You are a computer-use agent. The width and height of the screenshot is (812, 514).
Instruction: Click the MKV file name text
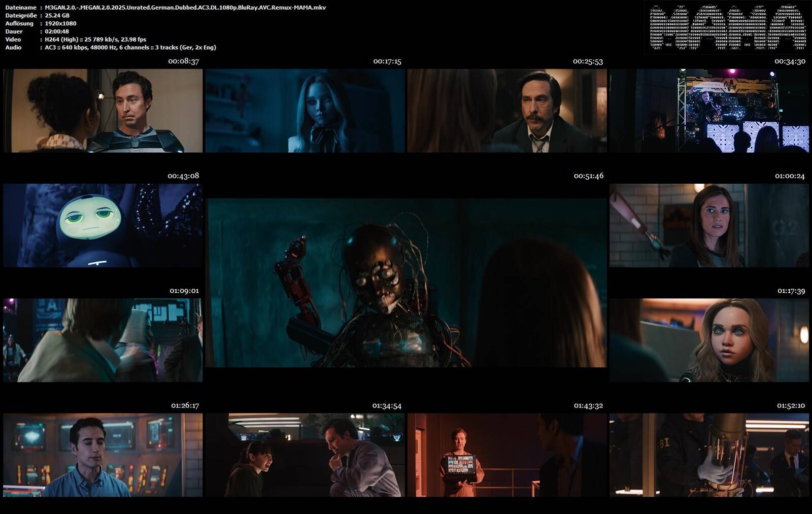pyautogui.click(x=185, y=8)
